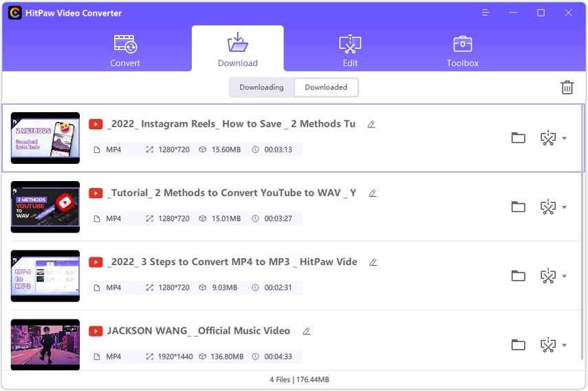Expand edit dropdown arrow for JACKSON WANG video
This screenshot has width=588, height=391.
tap(565, 345)
